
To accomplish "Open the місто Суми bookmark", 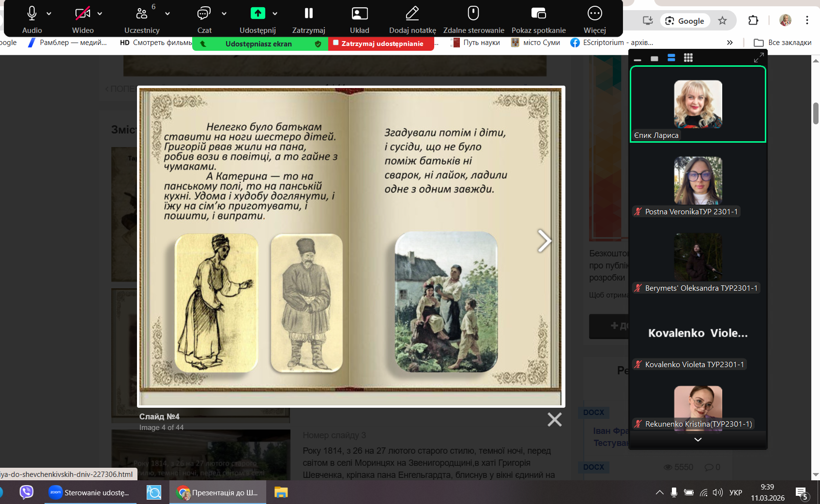I will point(536,43).
